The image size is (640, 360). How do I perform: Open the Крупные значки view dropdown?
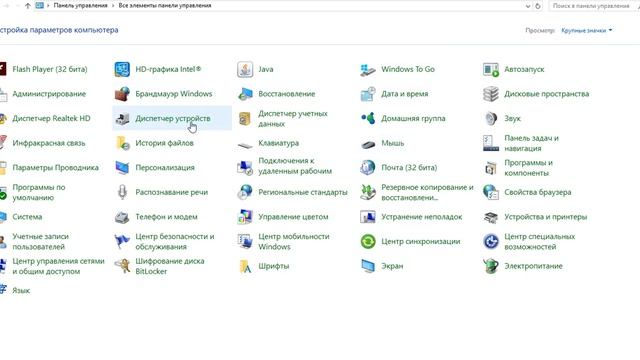click(x=587, y=31)
